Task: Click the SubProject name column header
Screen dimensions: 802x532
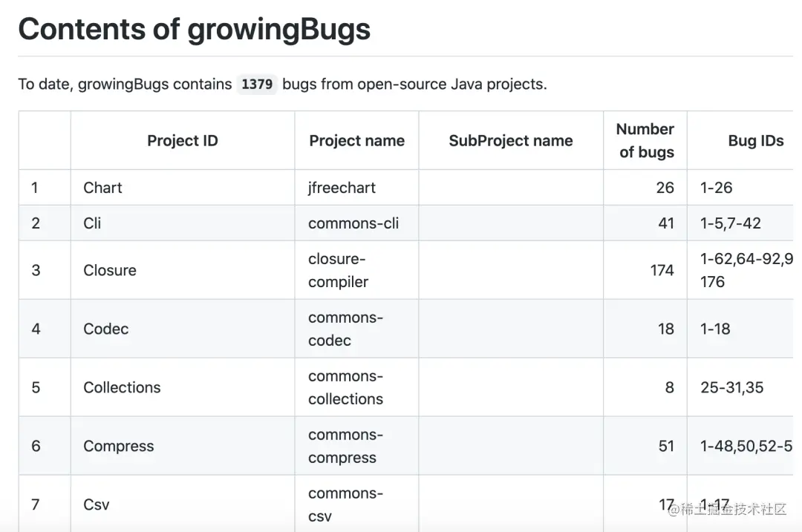Action: (510, 140)
